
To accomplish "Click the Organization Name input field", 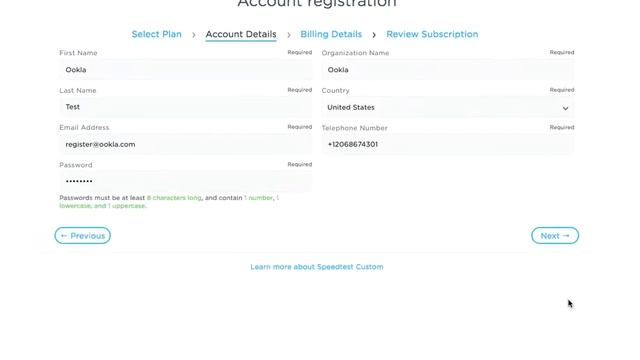I will click(448, 70).
